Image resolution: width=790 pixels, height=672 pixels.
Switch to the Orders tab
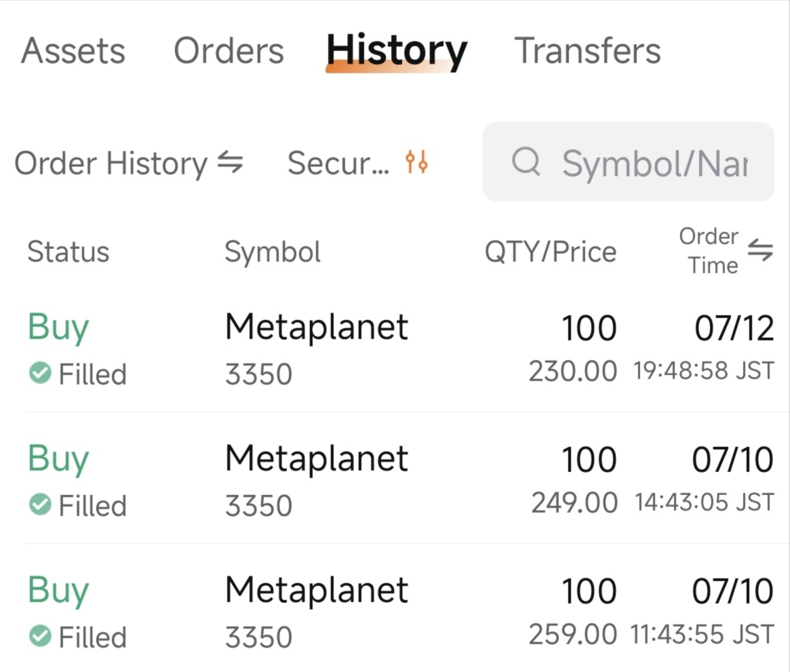tap(229, 51)
